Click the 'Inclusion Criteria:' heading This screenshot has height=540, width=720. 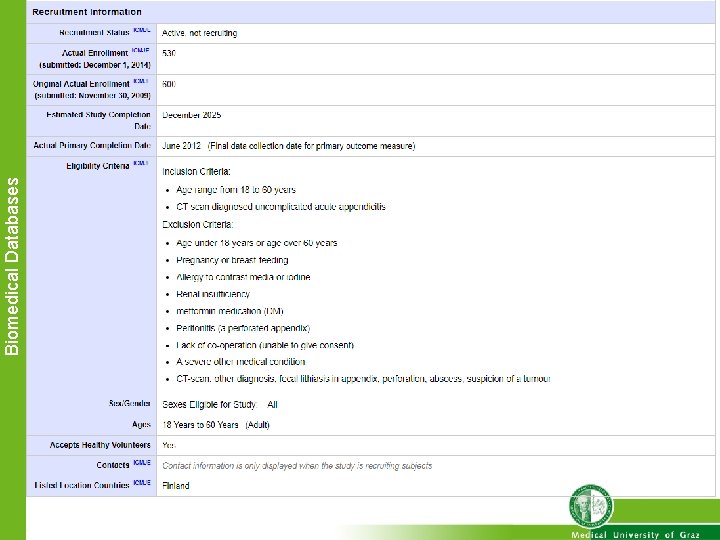tap(196, 172)
